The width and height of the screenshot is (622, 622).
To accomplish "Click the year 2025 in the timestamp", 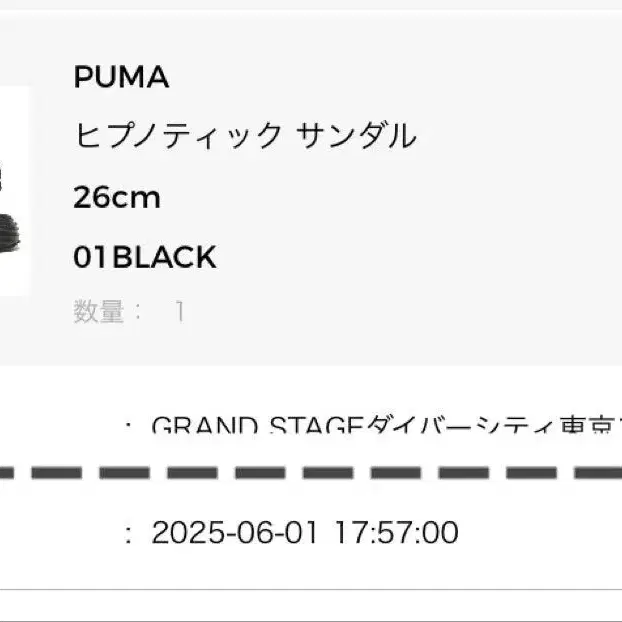I will click(x=180, y=532).
